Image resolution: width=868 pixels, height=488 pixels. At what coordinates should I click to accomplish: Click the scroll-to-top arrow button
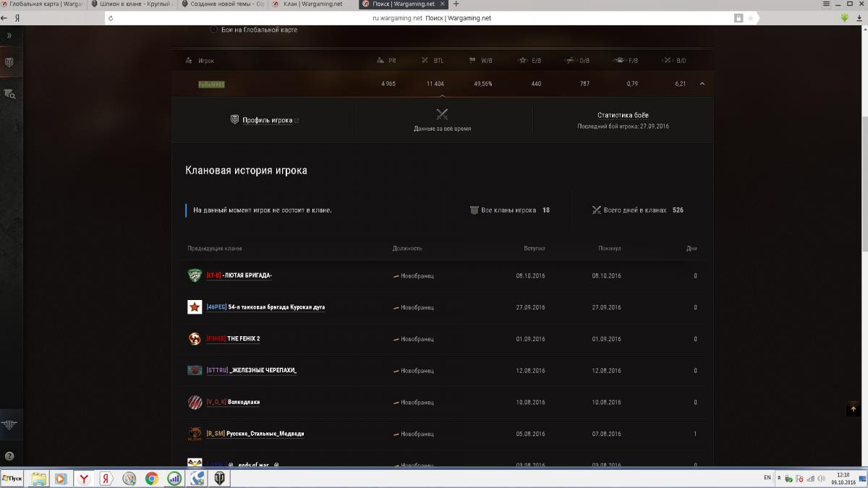[854, 409]
